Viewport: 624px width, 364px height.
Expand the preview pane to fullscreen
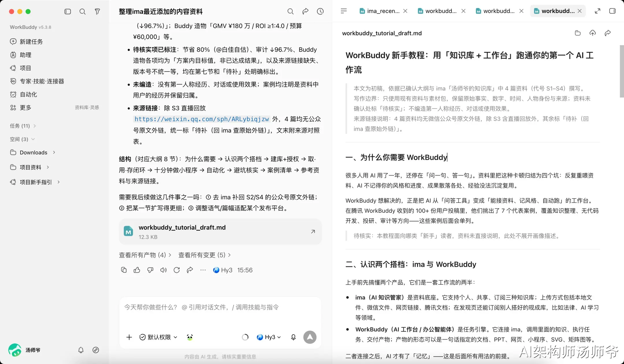tap(597, 11)
